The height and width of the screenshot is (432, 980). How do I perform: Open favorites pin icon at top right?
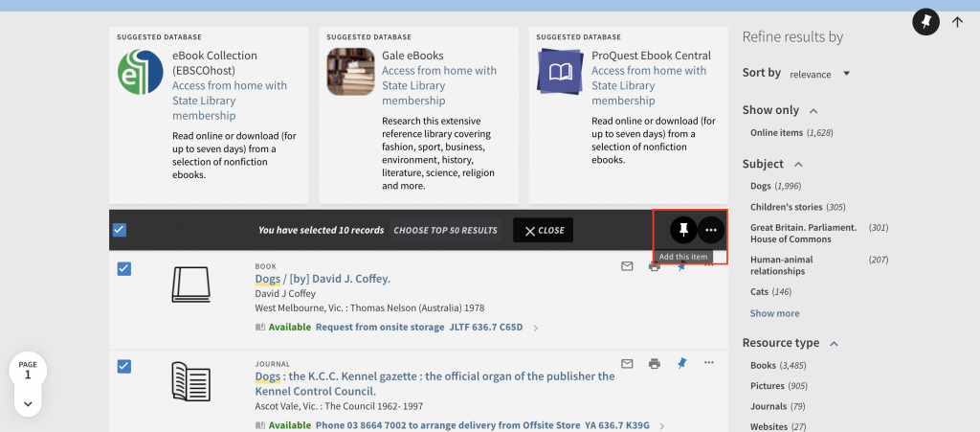tap(924, 22)
